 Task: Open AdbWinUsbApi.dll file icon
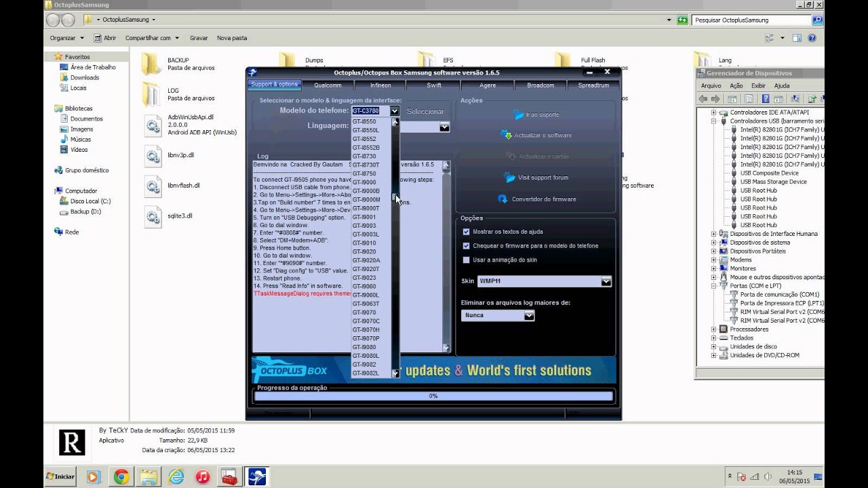tap(153, 125)
